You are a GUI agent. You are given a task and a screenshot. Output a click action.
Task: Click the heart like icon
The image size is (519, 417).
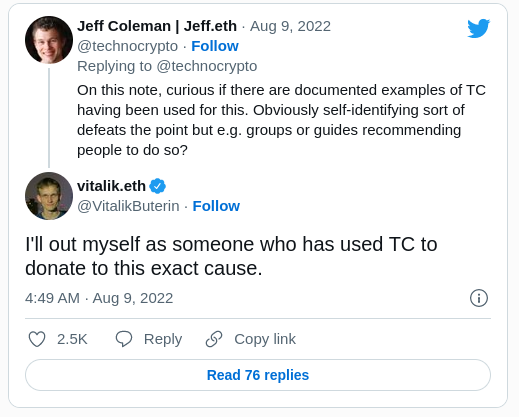(x=37, y=339)
